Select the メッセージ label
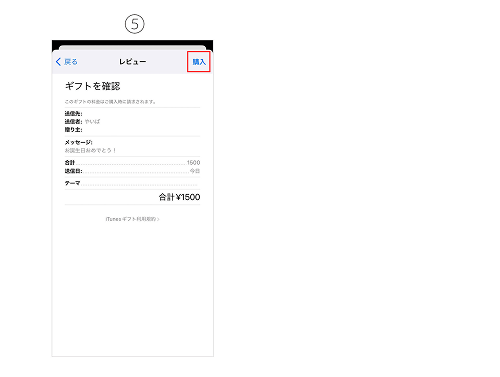500x377 pixels. pyautogui.click(x=78, y=142)
